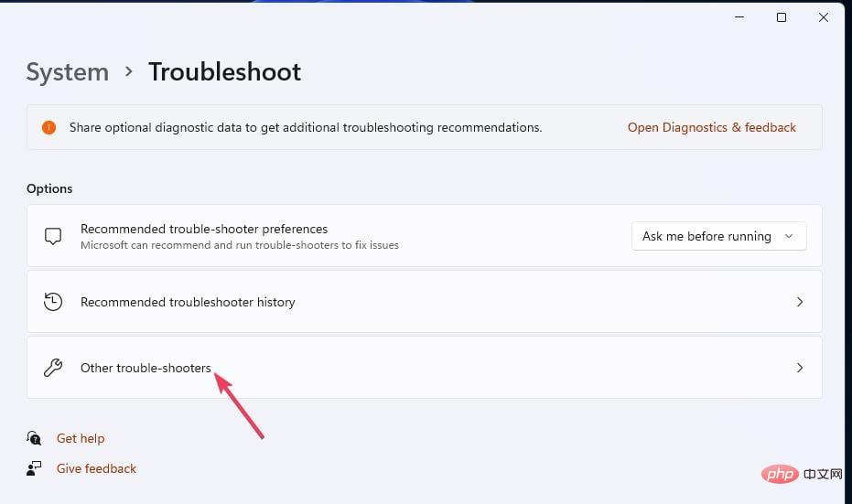This screenshot has height=504, width=852.
Task: Click the history clock icon
Action: [53, 302]
